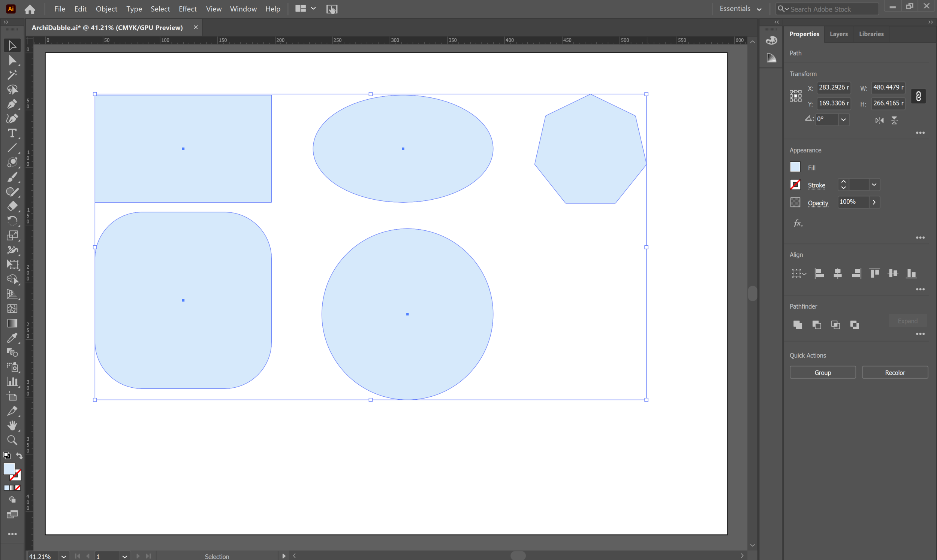Open the Object menu
Viewport: 937px width, 560px height.
(x=106, y=9)
